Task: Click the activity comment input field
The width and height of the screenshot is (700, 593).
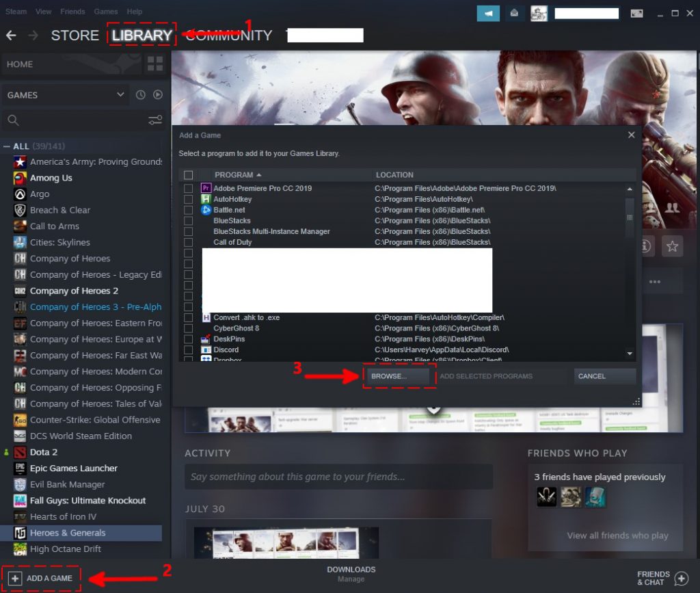Action: click(x=339, y=477)
